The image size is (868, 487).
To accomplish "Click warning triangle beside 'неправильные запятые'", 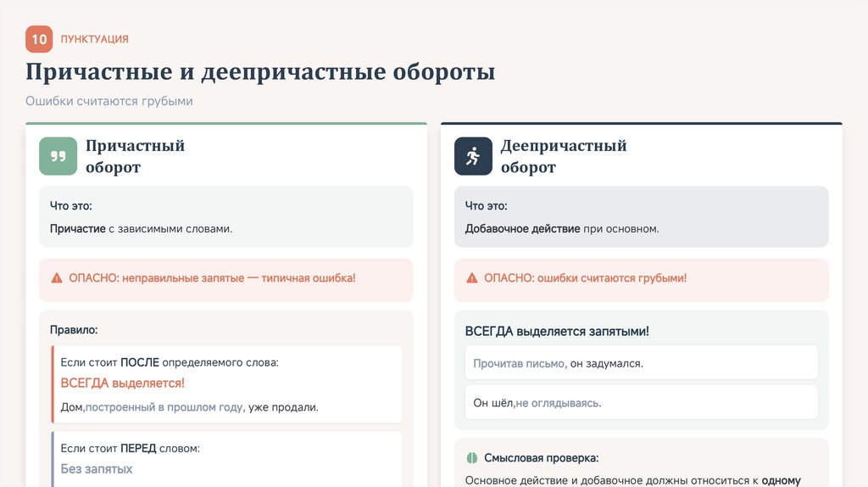I will (57, 278).
